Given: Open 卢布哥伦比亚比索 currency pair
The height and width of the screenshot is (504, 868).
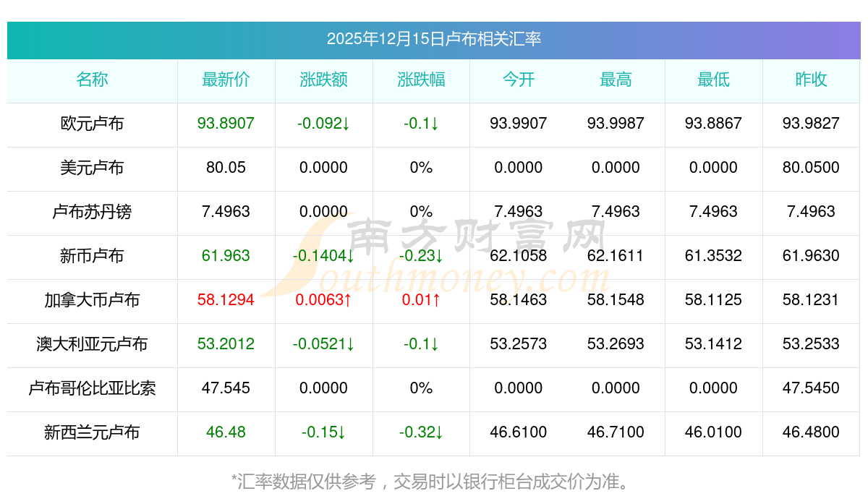Looking at the screenshot, I should coord(92,388).
